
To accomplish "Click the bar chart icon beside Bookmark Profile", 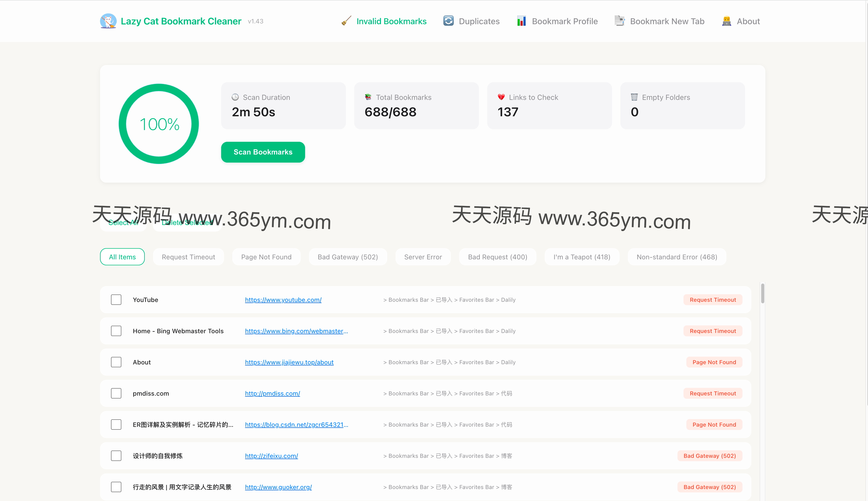I will [x=522, y=21].
